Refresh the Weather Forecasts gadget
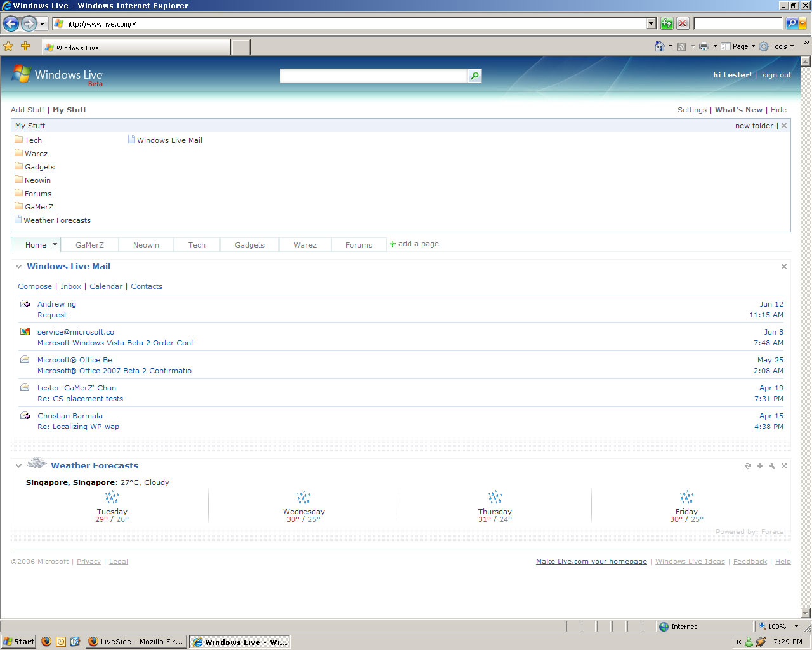Image resolution: width=812 pixels, height=650 pixels. tap(748, 466)
